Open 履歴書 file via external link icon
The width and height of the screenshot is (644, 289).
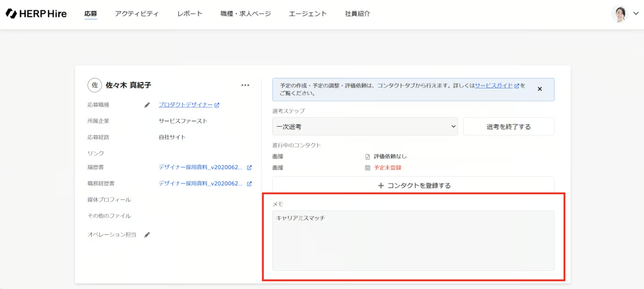(x=249, y=168)
